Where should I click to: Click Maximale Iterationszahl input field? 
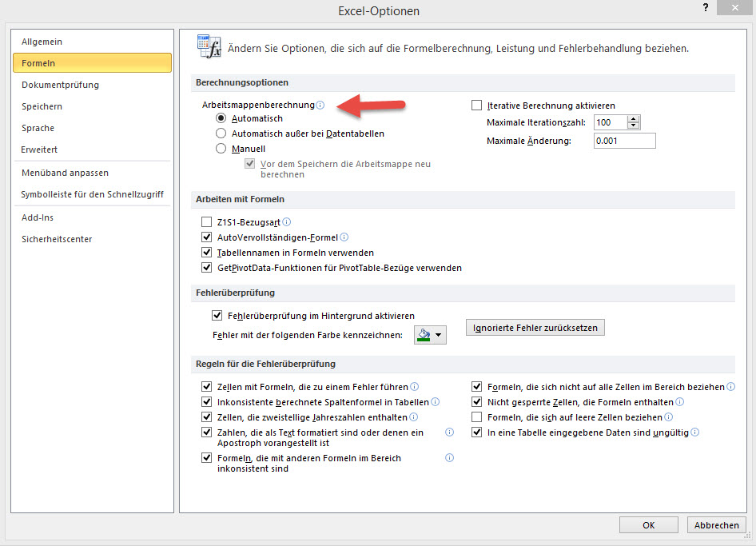611,122
